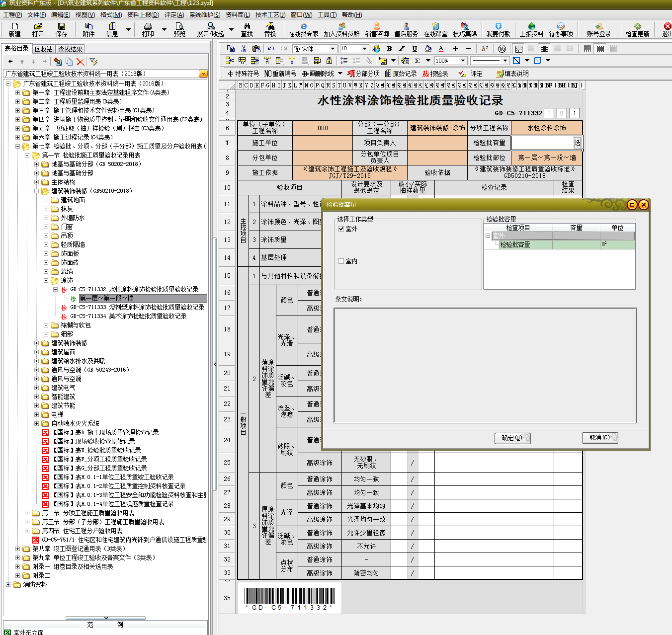
Task: Open the 100% zoom dropdown
Action: (x=463, y=61)
